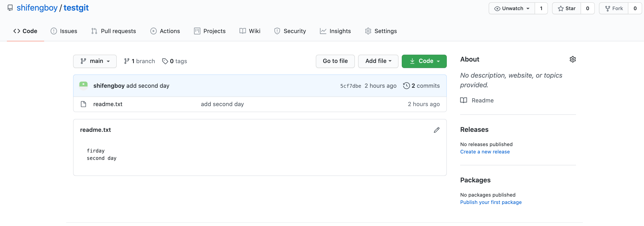Open the Readme link in the About section
This screenshot has width=644, height=226.
pos(482,100)
